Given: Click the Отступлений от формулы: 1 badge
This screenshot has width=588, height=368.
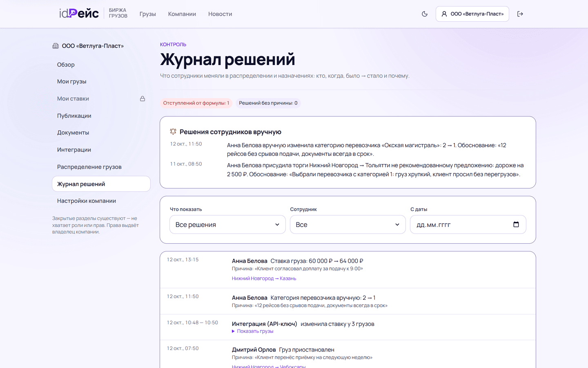Looking at the screenshot, I should coord(196,103).
